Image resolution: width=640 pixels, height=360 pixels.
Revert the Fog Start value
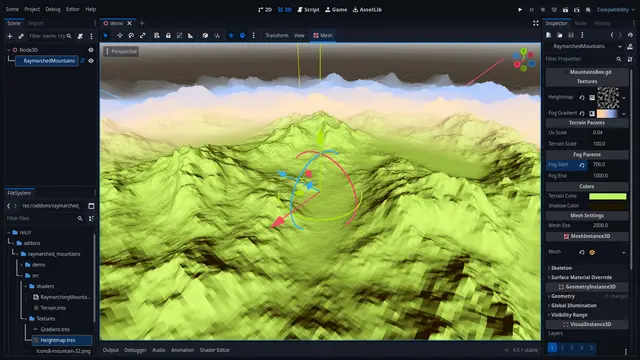coord(582,165)
